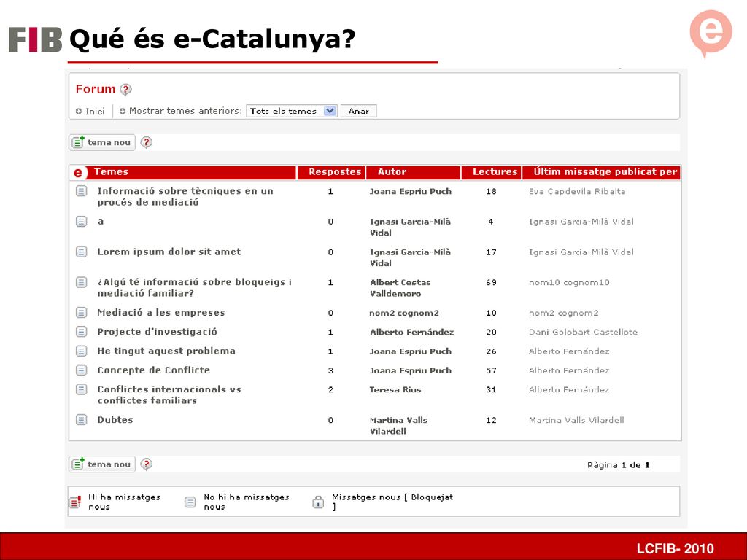This screenshot has width=747, height=560.
Task: Click 'Mostrar temes anteriors:' label
Action: tap(186, 111)
